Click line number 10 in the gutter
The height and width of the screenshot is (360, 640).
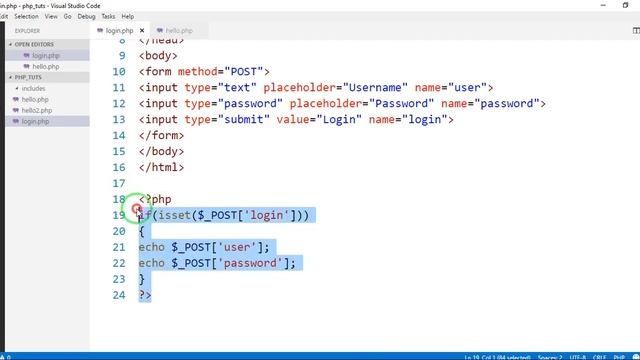click(119, 72)
